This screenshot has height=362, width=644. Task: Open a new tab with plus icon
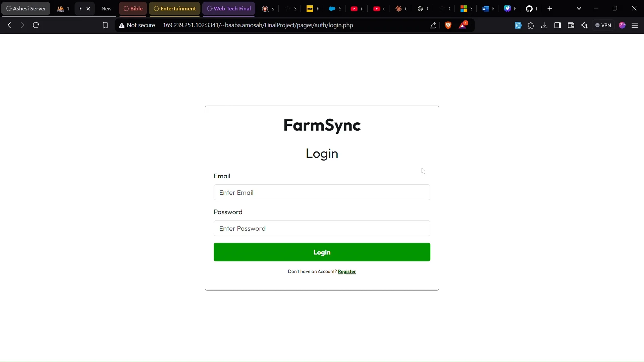click(x=549, y=8)
